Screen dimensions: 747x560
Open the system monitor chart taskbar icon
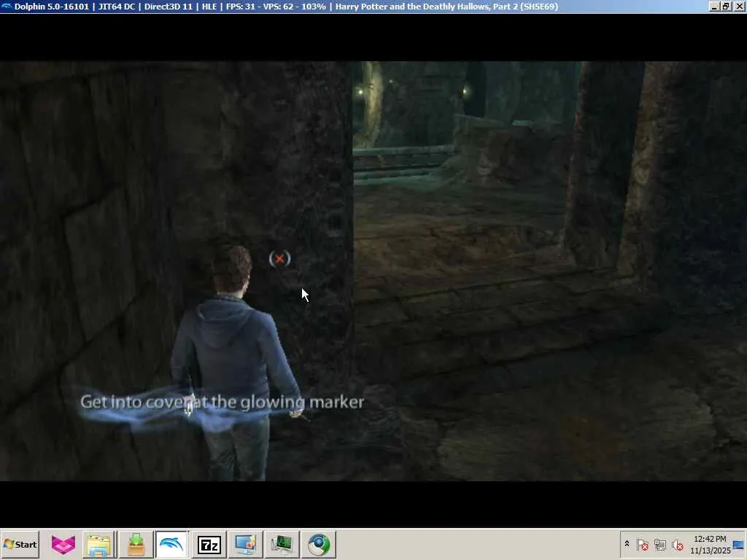tap(282, 544)
